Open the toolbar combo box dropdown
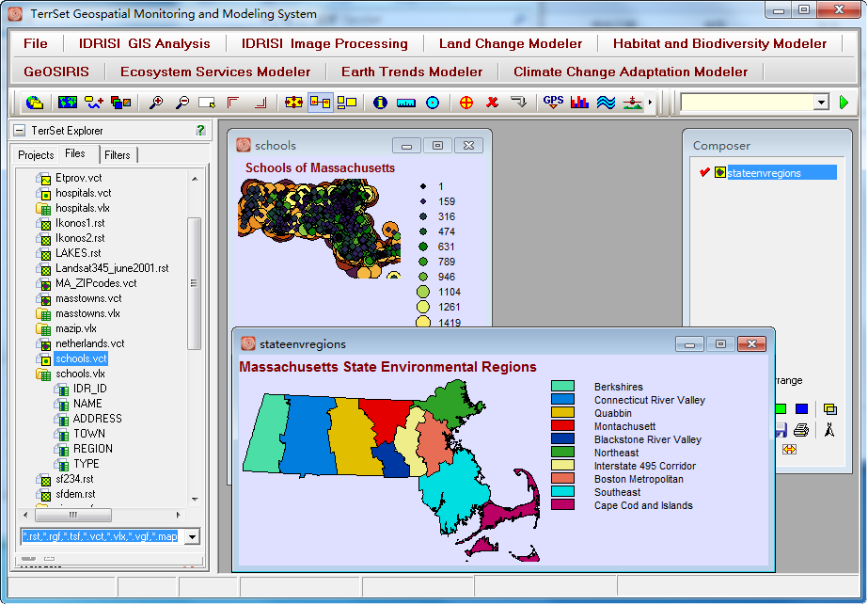This screenshot has width=868, height=605. tap(820, 102)
